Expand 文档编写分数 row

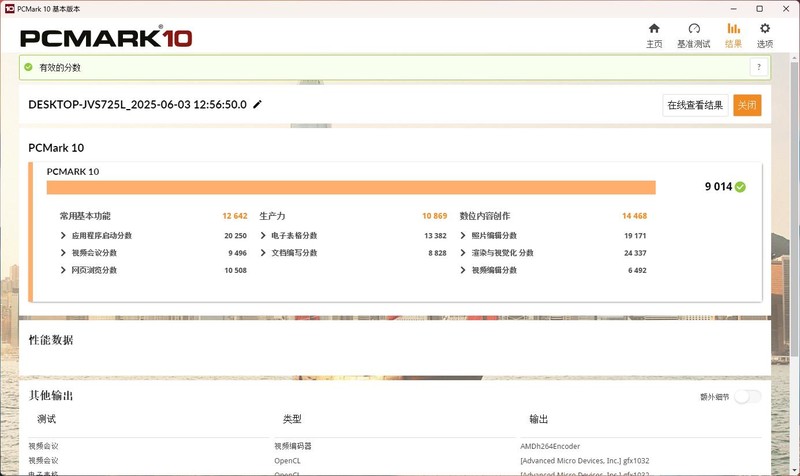click(x=263, y=253)
